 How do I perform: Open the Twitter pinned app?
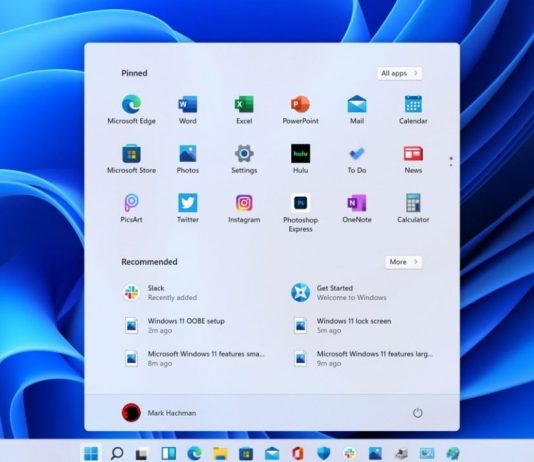(188, 208)
